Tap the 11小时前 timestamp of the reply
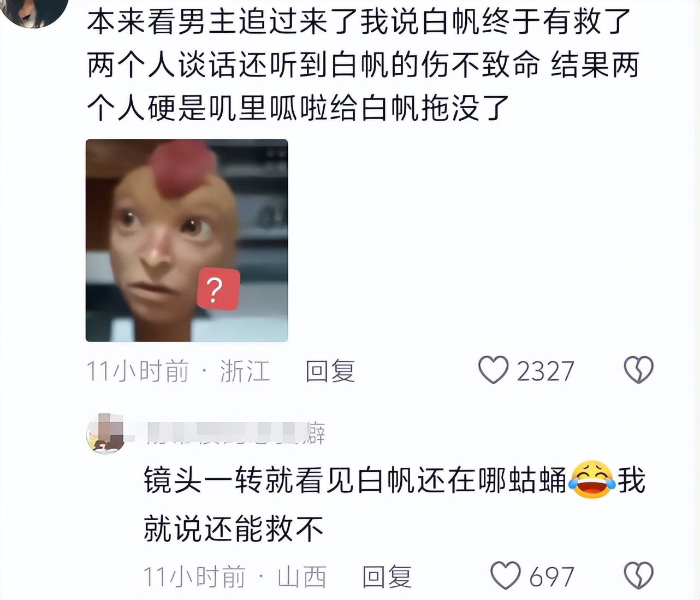This screenshot has height=600, width=700. (x=194, y=577)
